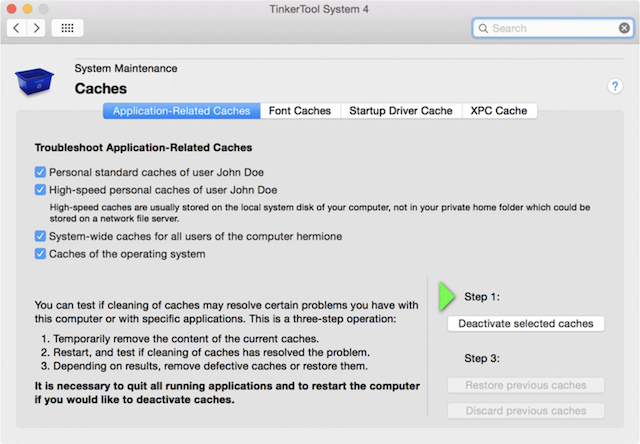The height and width of the screenshot is (444, 640).
Task: Click the blue Caches bin icon
Action: coord(34,81)
